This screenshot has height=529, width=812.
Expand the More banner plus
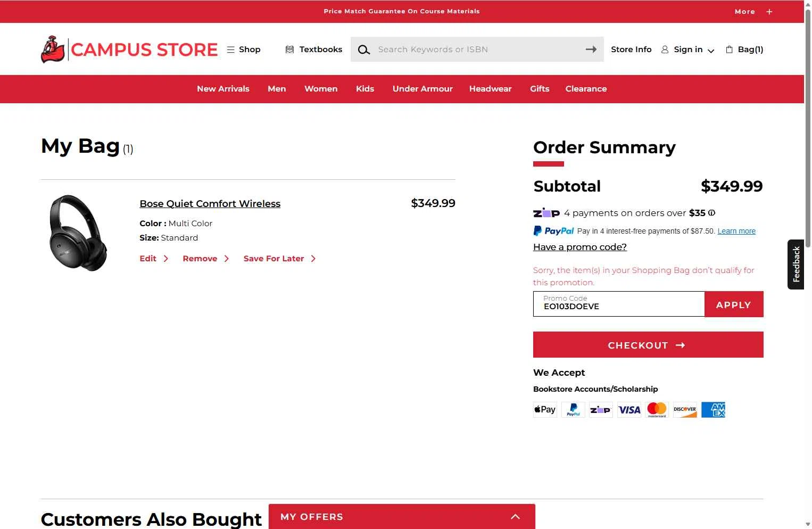pyautogui.click(x=769, y=12)
